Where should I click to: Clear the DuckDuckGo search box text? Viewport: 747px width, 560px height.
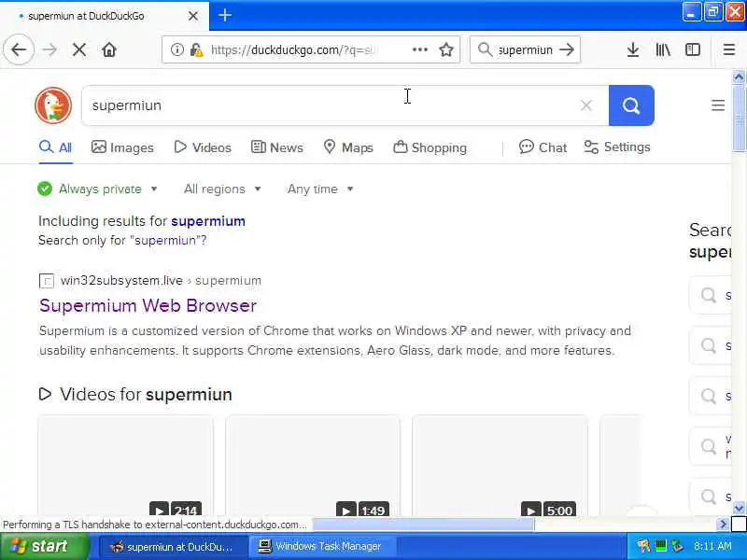586,105
